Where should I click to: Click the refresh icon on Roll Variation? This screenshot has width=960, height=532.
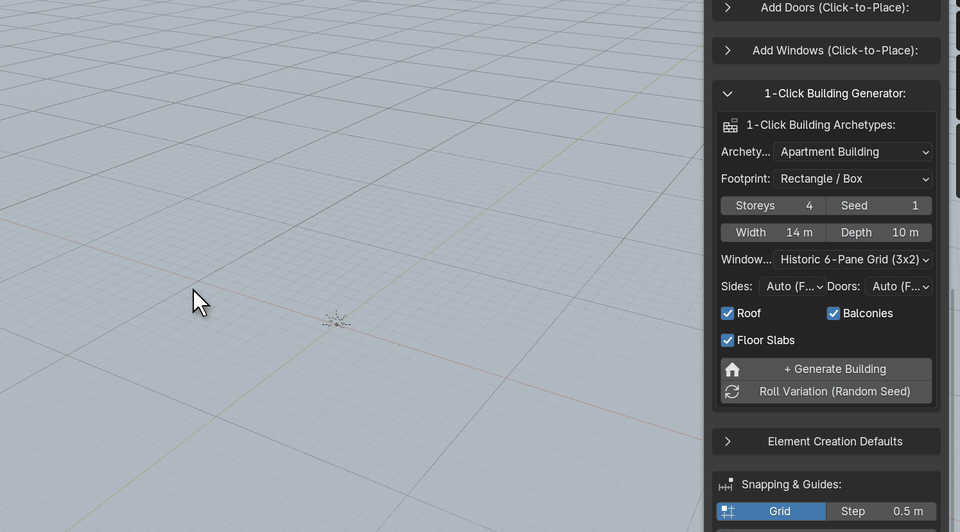(x=732, y=392)
